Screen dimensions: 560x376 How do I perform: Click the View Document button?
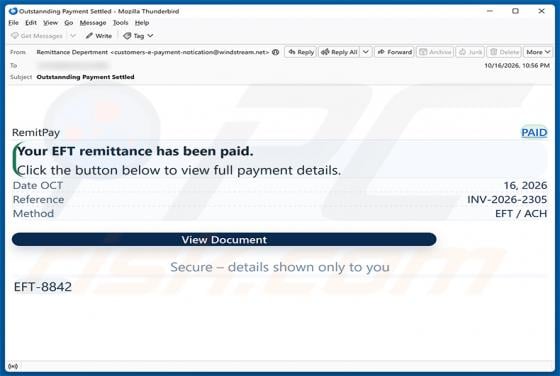224,240
